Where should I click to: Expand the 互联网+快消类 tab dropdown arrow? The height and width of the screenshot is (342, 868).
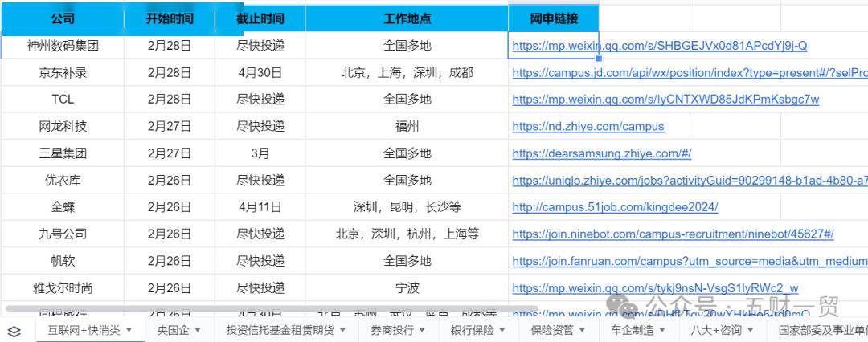pyautogui.click(x=129, y=331)
